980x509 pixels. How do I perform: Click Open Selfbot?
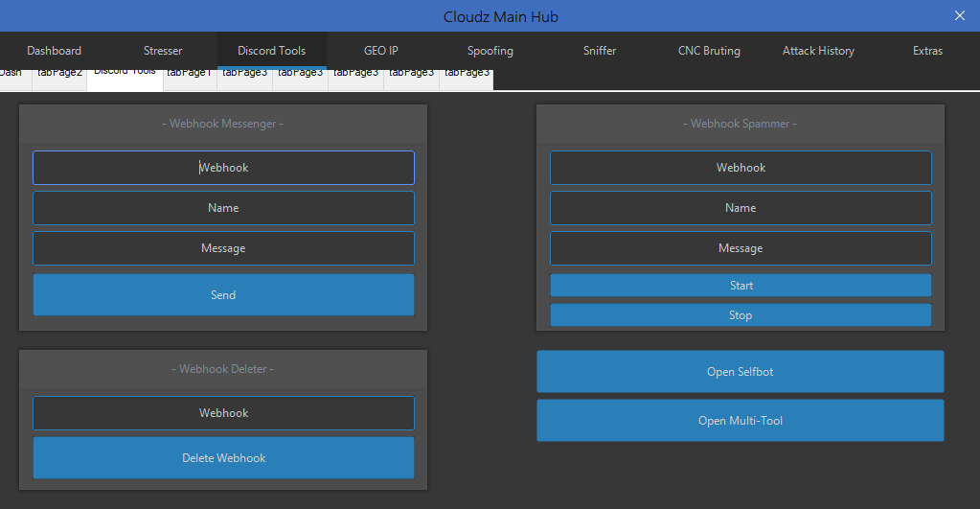point(741,371)
